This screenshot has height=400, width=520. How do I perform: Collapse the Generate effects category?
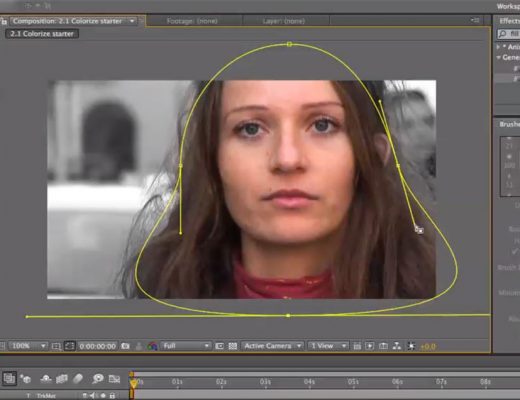(499, 57)
